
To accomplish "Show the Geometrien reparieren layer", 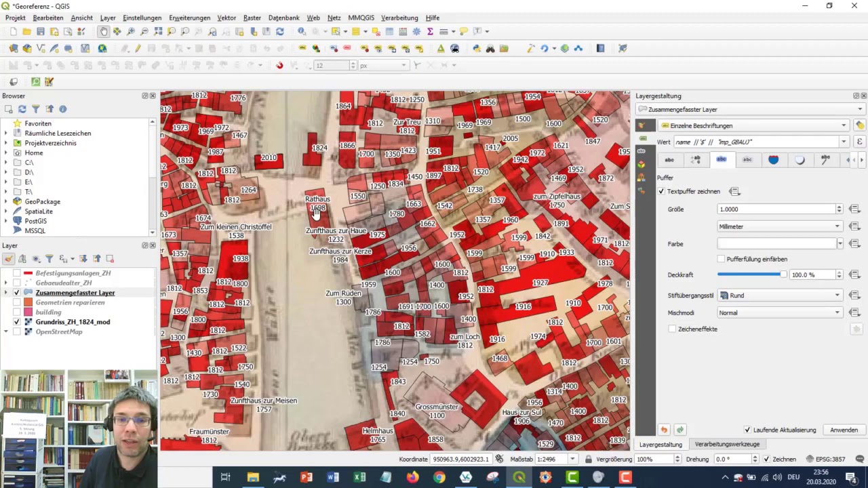I will (17, 302).
